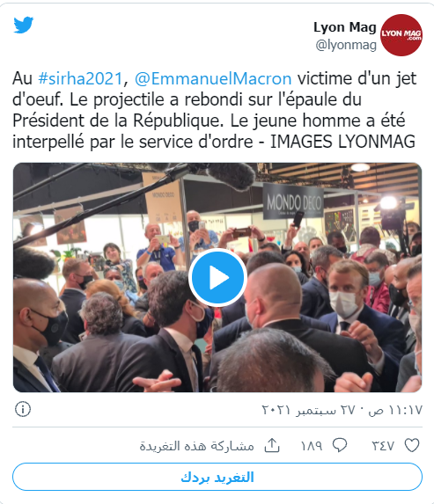The height and width of the screenshot is (504, 434).
Task: Open the Lyon Mag profile avatar
Action: click(401, 35)
